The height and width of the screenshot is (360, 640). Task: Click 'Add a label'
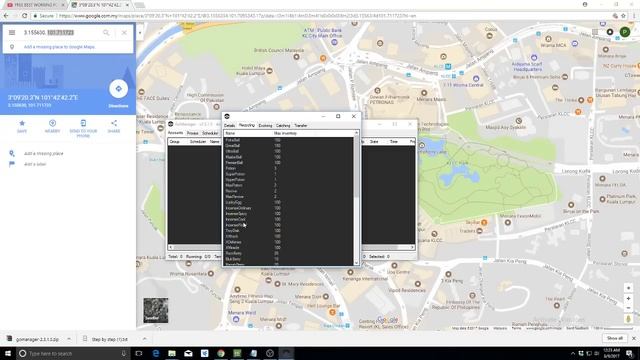pos(35,164)
